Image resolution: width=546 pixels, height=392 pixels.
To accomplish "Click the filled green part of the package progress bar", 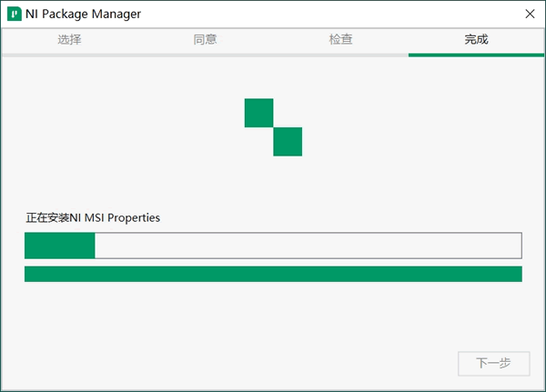I will click(x=59, y=246).
